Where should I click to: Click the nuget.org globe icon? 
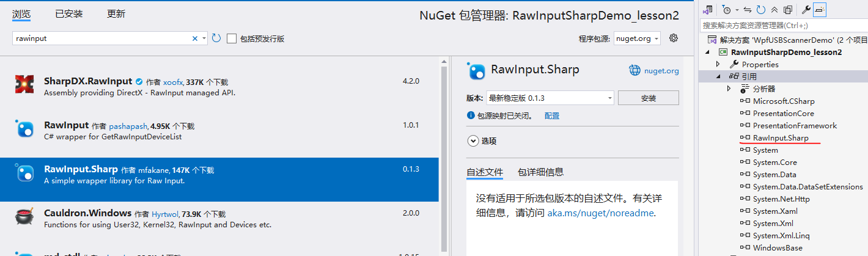[635, 70]
